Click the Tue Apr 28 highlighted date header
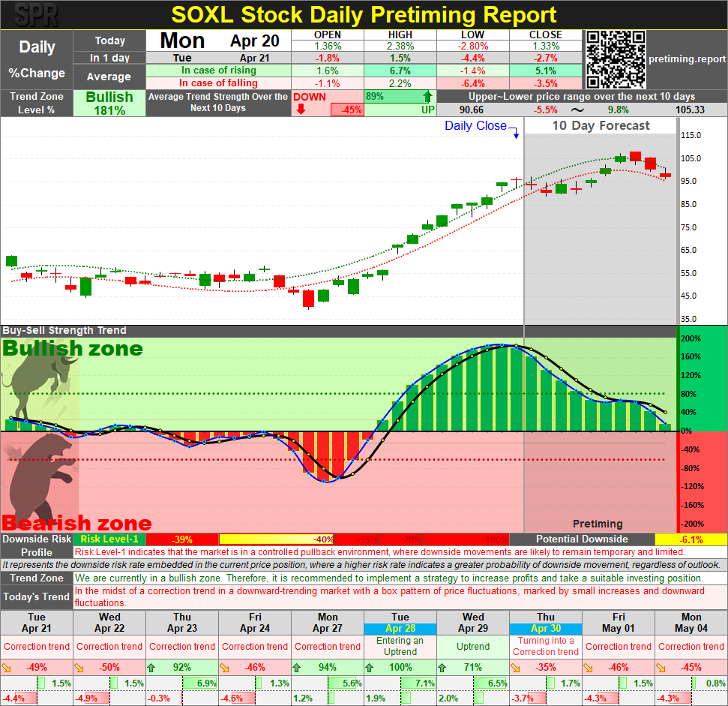The width and height of the screenshot is (728, 706). 400,623
